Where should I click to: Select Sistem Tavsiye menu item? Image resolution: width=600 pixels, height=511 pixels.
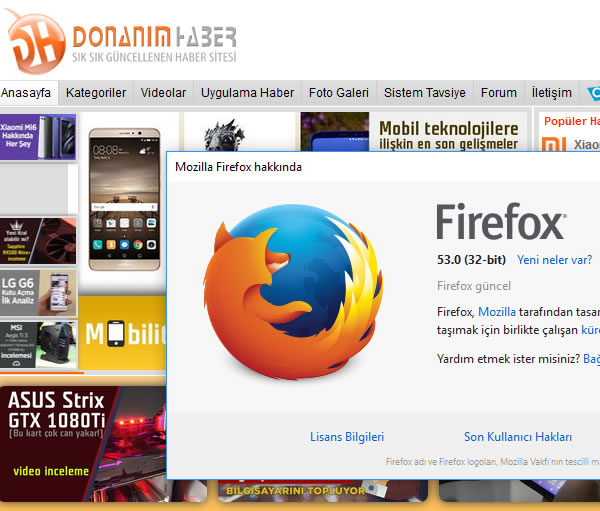tap(425, 93)
